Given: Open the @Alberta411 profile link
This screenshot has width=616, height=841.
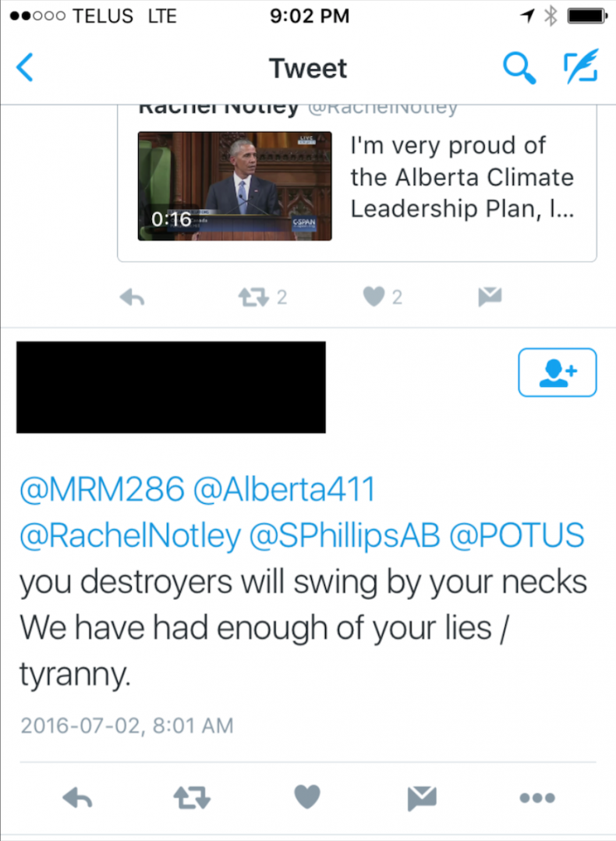Looking at the screenshot, I should (284, 489).
